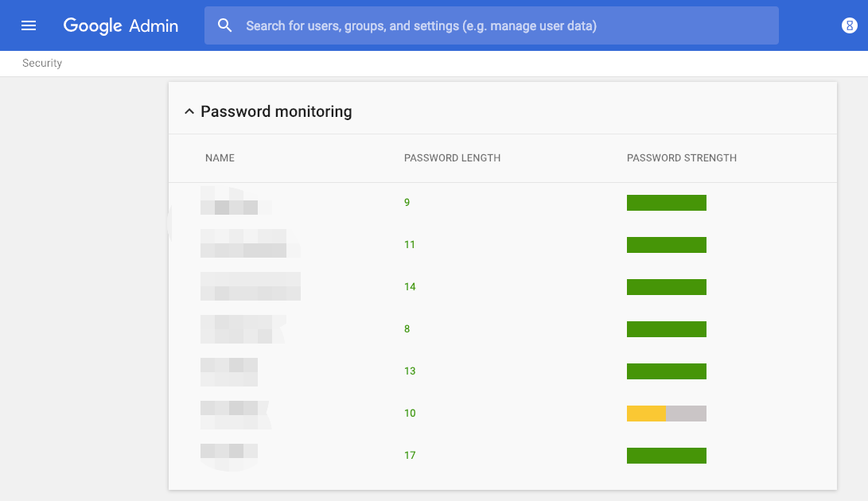Click strength bar in the length 11 row

(667, 245)
